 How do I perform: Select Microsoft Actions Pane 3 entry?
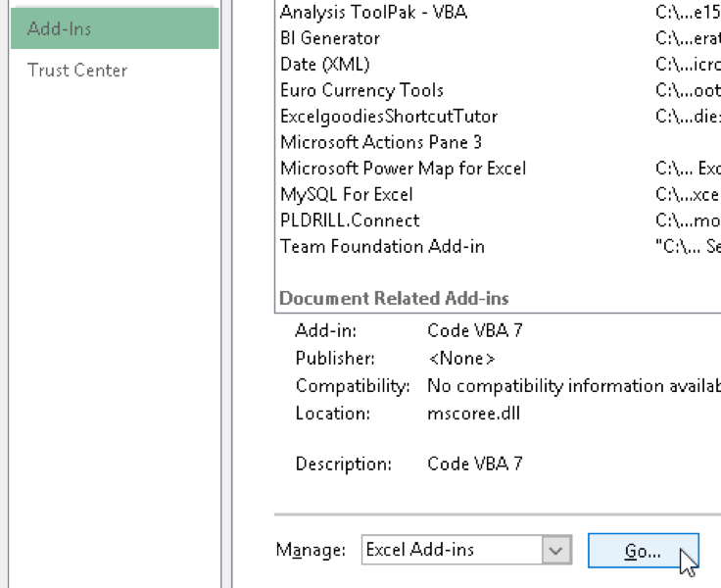381,142
